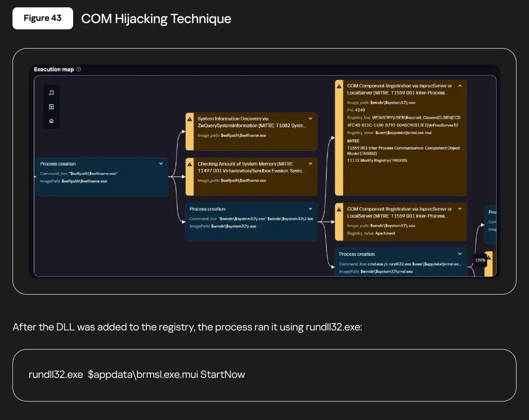
Task: Expand the Process creation node running 2.bin
Action: pos(310,209)
